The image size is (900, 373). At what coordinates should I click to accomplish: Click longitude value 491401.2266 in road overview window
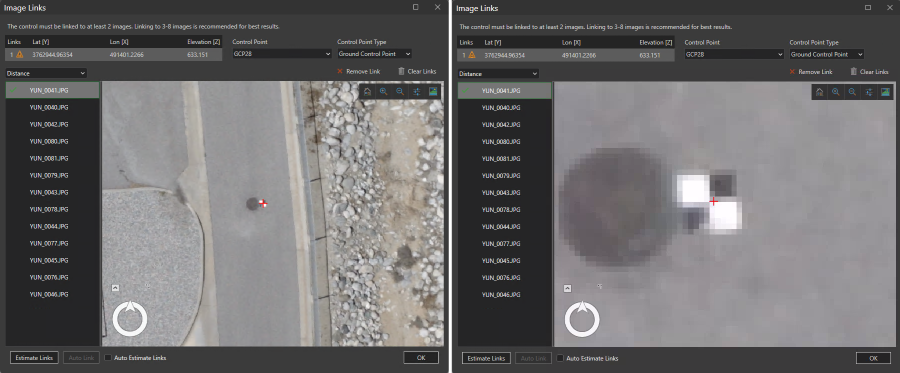click(127, 55)
